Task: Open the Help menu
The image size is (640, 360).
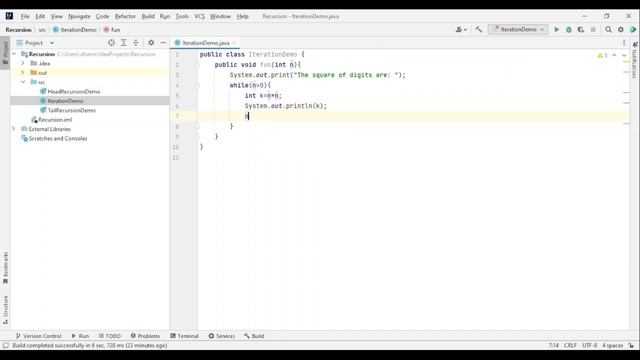Action: (x=242, y=16)
